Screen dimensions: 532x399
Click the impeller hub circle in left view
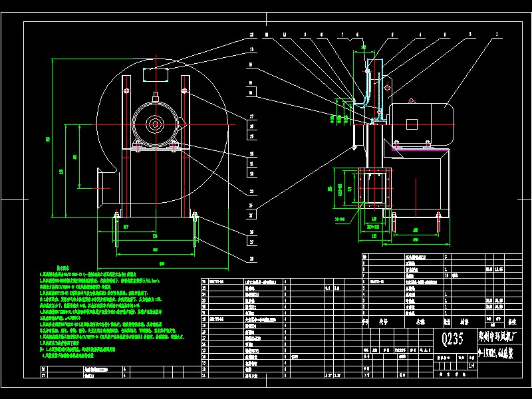coord(155,123)
